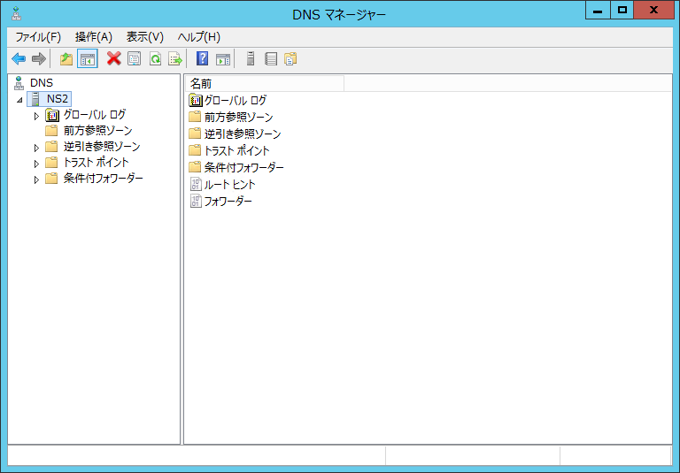Click the ルート ヒント document icon
Screen dimensions: 680x473
[196, 184]
